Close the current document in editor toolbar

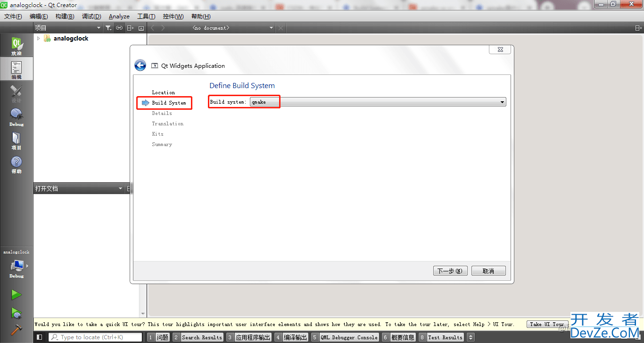coord(281,28)
